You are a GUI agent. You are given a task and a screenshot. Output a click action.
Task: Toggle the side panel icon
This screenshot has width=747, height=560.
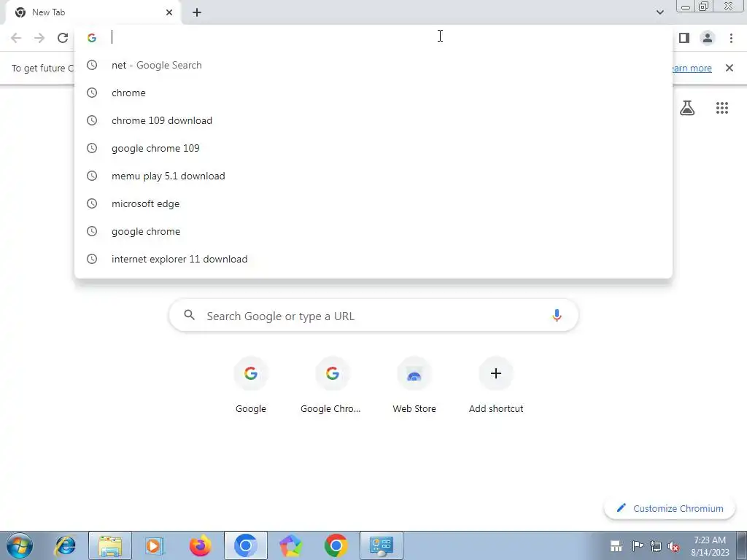684,38
